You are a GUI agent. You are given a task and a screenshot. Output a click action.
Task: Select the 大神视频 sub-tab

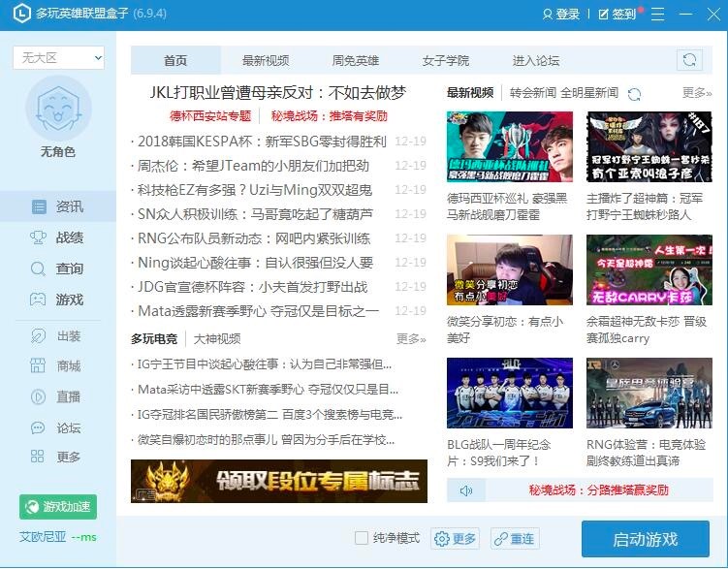point(217,339)
